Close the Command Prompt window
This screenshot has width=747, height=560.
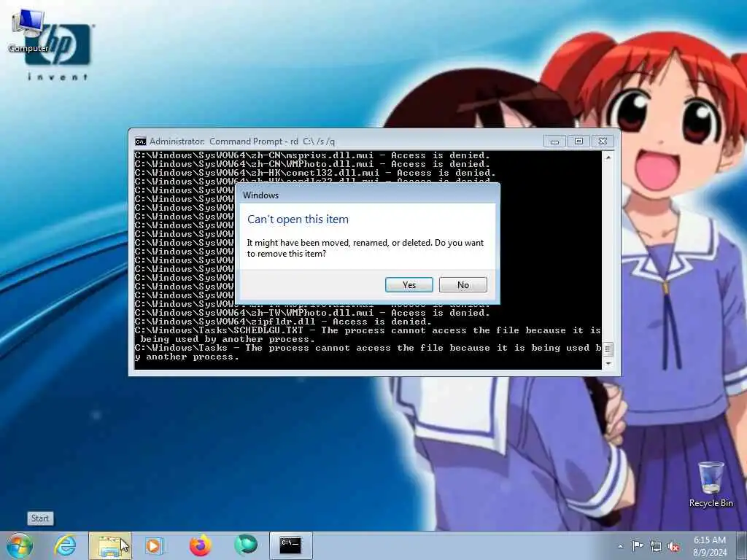pos(603,141)
